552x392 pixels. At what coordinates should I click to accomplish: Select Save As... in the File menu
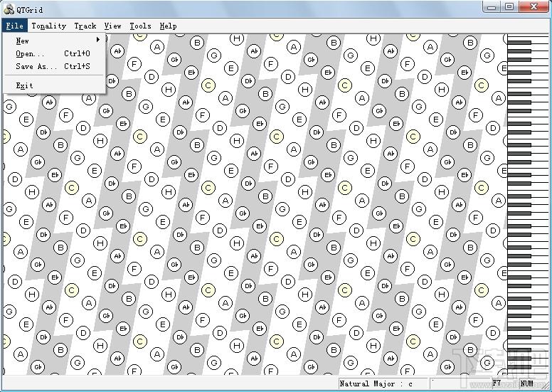[54, 66]
